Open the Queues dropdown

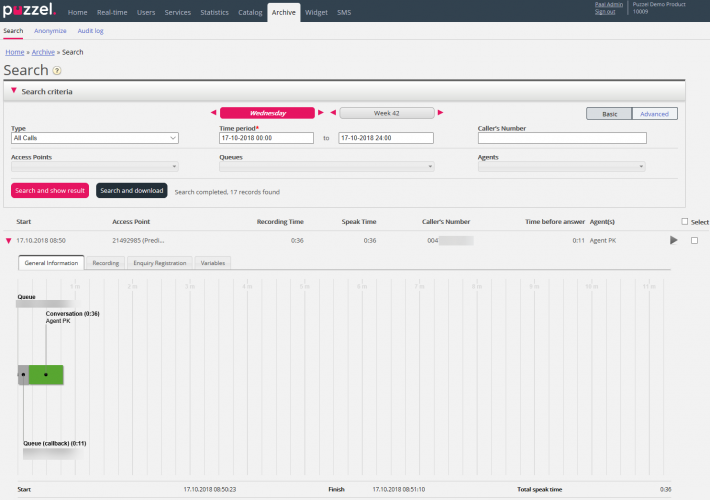(x=327, y=167)
